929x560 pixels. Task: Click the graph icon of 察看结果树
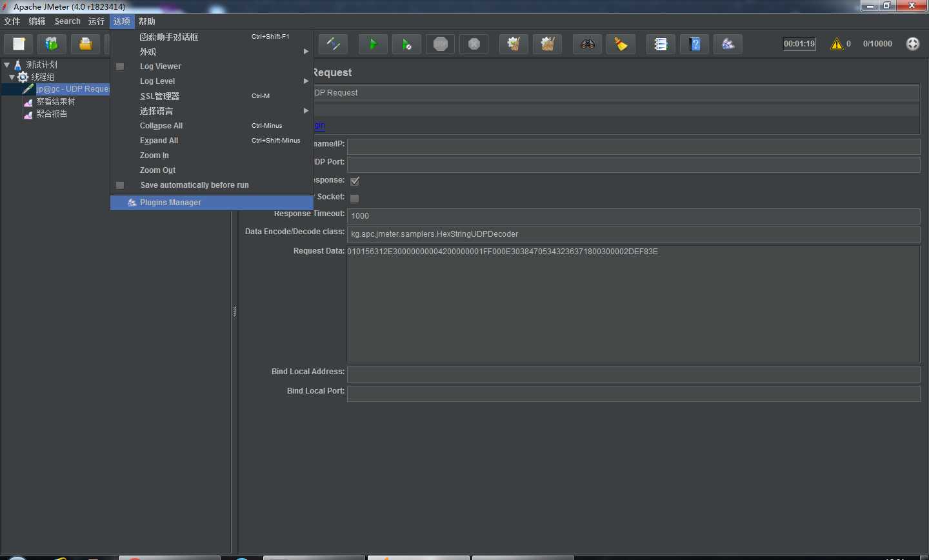pos(28,102)
